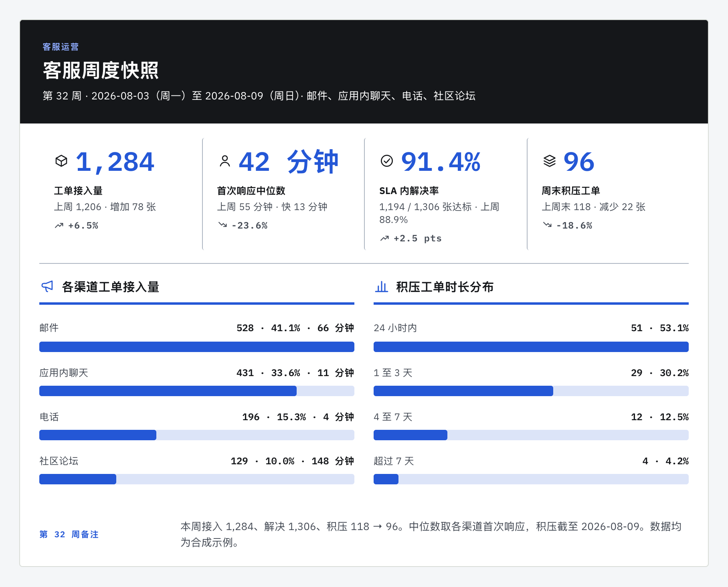Click the 第 32 周备注 label
This screenshot has width=728, height=587.
coord(69,534)
